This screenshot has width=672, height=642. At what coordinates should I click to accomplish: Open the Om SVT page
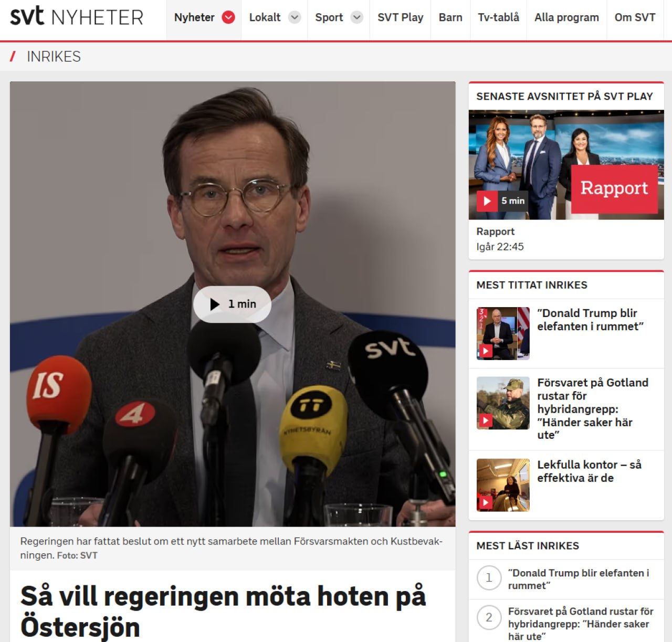pyautogui.click(x=635, y=17)
